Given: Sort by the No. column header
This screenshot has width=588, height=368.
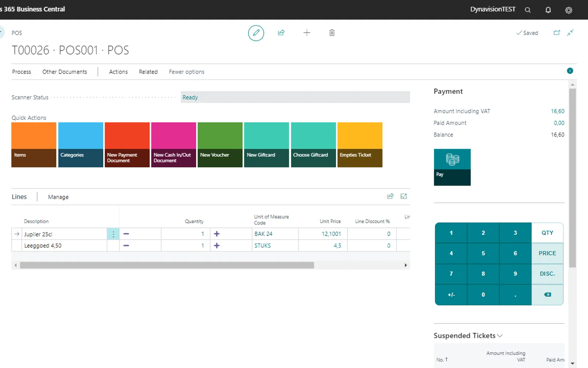Looking at the screenshot, I should coord(442,360).
